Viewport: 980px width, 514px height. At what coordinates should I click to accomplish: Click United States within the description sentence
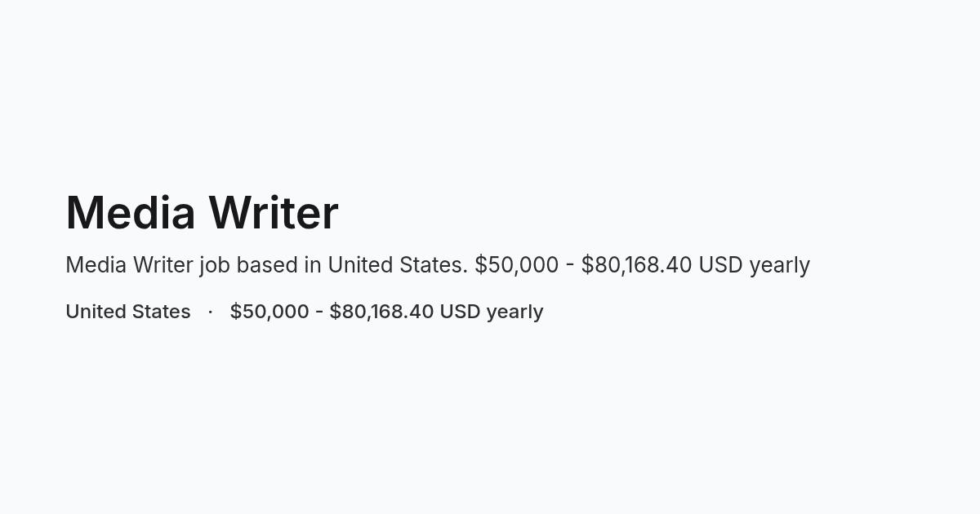pyautogui.click(x=398, y=265)
